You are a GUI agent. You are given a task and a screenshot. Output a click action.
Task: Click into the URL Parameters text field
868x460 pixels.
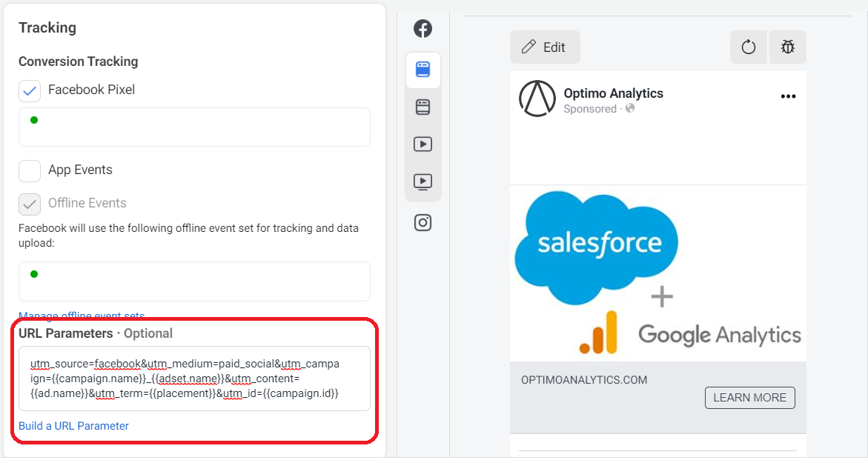(x=194, y=379)
